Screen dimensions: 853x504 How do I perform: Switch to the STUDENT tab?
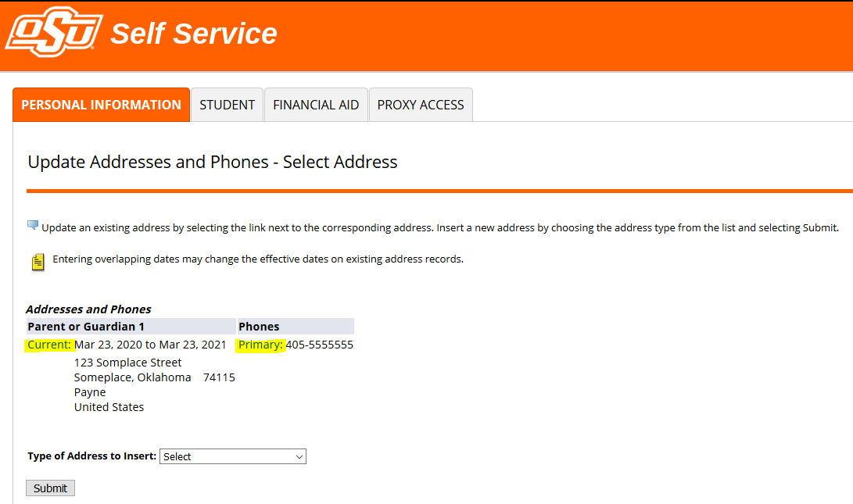click(x=227, y=104)
